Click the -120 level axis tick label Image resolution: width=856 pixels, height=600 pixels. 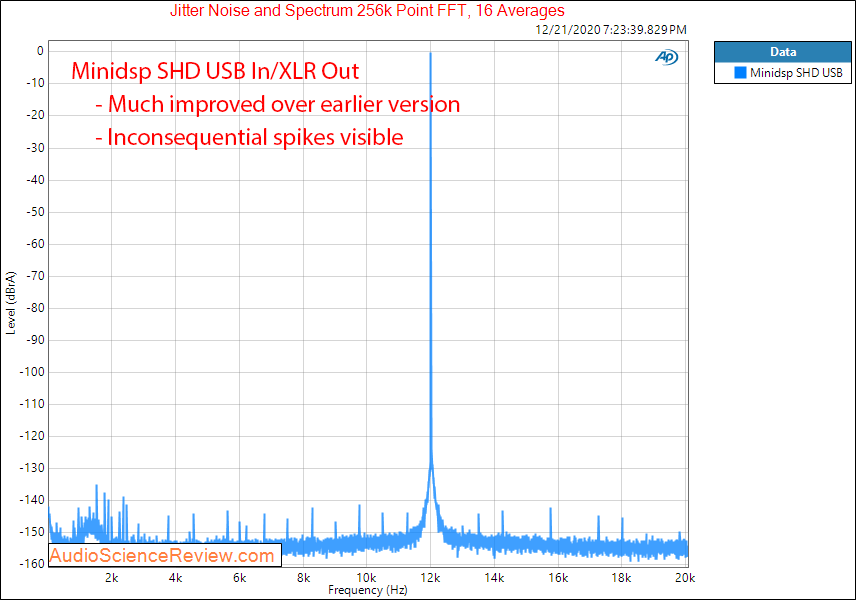33,436
